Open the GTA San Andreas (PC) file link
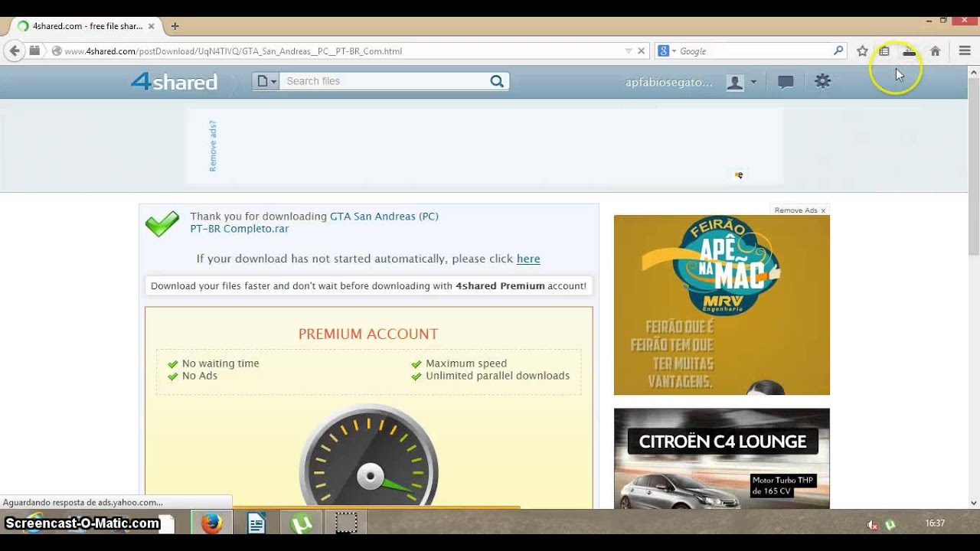The width and height of the screenshot is (980, 551). [x=384, y=217]
